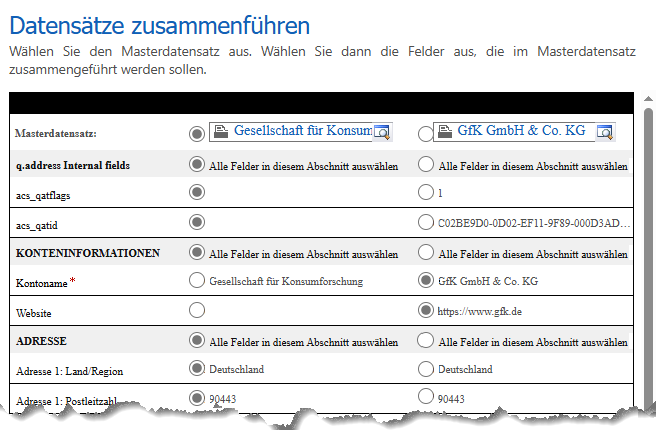Select all q.address Internal fields from right record
Viewport: 656px width, 430px height.
(x=425, y=165)
